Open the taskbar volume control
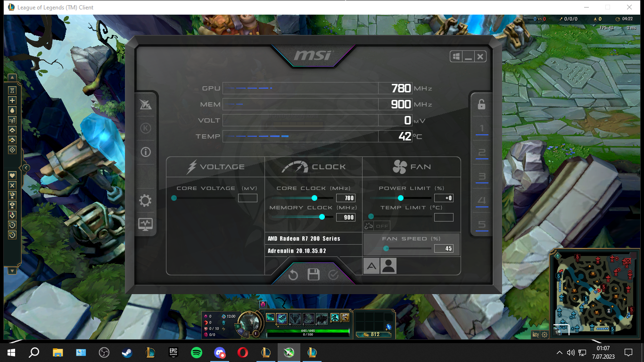The width and height of the screenshot is (644, 362). click(571, 352)
